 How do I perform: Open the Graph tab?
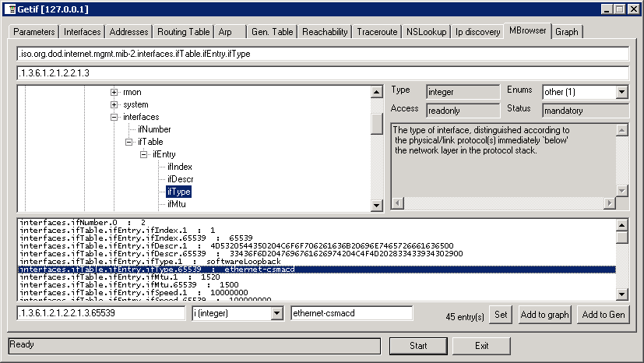567,32
